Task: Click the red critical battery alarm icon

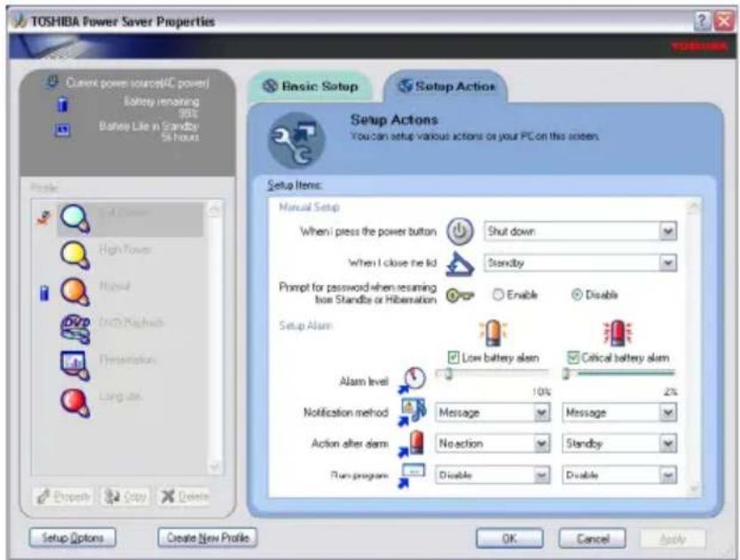Action: pos(618,332)
